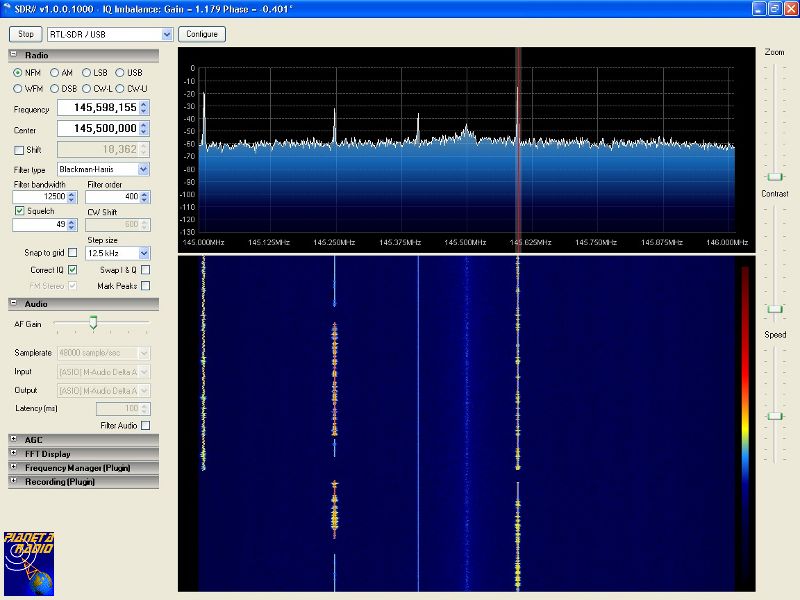Image resolution: width=800 pixels, height=600 pixels.
Task: Disable the Squelch checkbox
Action: point(19,210)
